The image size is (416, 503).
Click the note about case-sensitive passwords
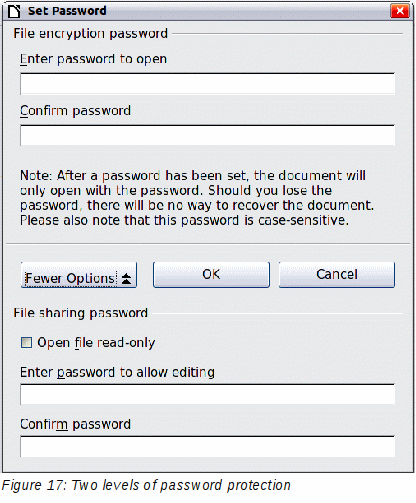pyautogui.click(x=197, y=198)
